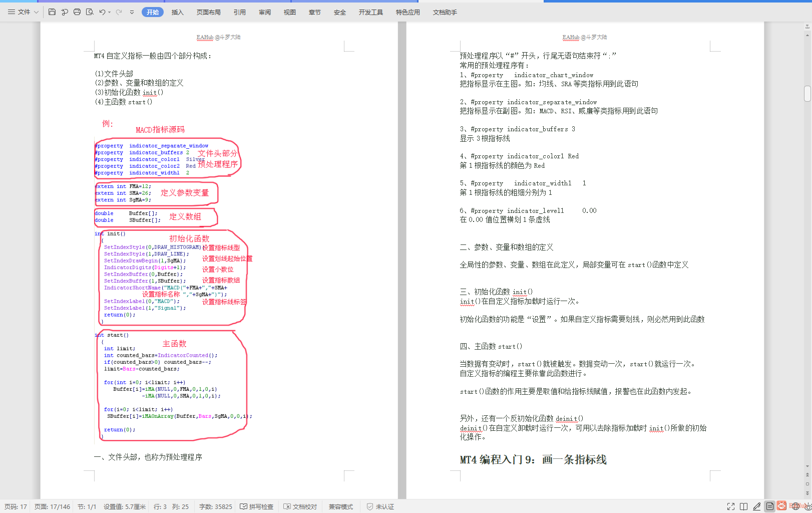Open the 审阅 ribbon tab

coord(264,12)
